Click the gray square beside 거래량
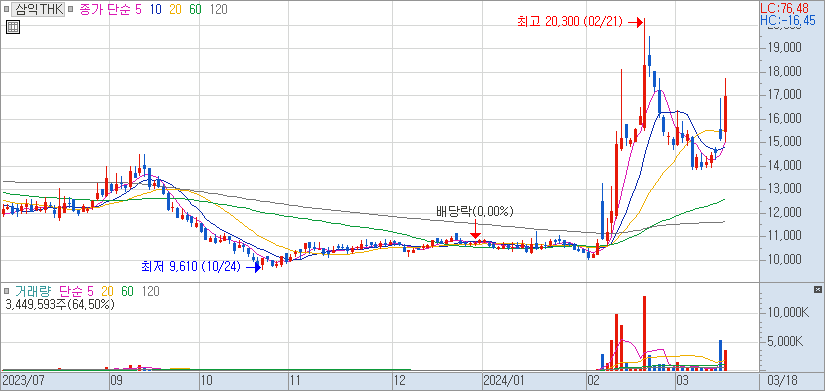Image resolution: width=825 pixels, height=391 pixels. 6,291
